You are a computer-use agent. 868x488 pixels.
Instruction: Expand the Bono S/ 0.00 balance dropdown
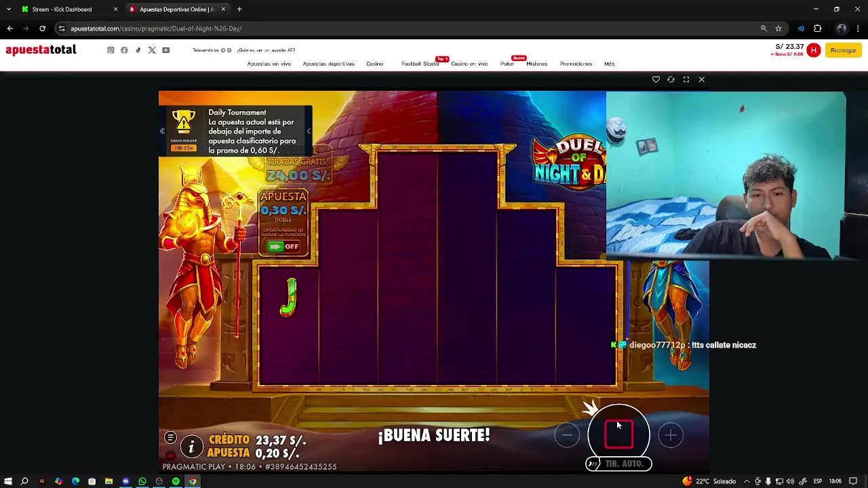(787, 54)
